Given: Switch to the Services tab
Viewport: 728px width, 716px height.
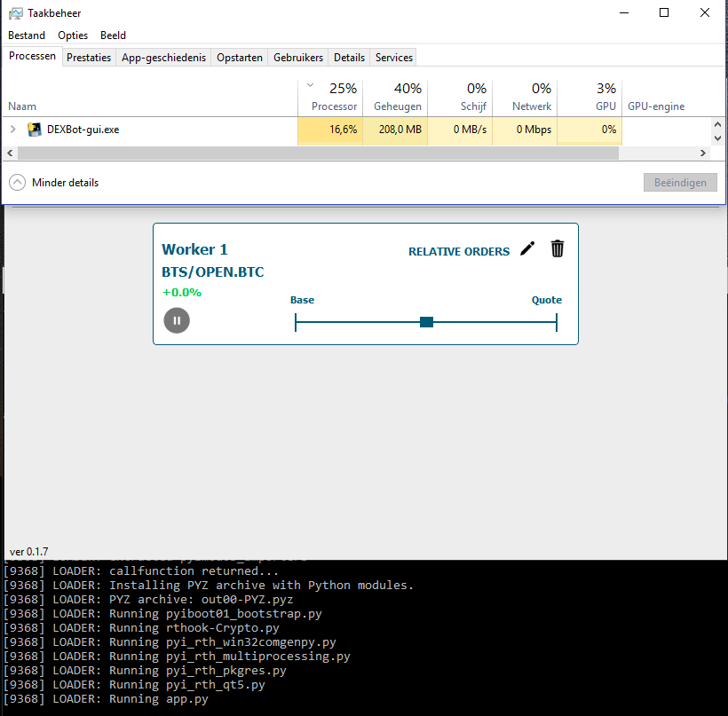Looking at the screenshot, I should [x=393, y=58].
